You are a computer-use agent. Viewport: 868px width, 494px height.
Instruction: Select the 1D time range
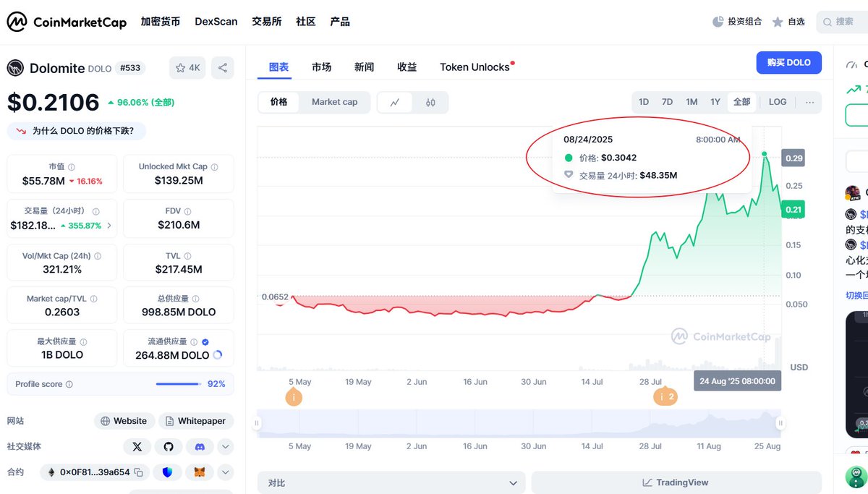click(x=644, y=102)
